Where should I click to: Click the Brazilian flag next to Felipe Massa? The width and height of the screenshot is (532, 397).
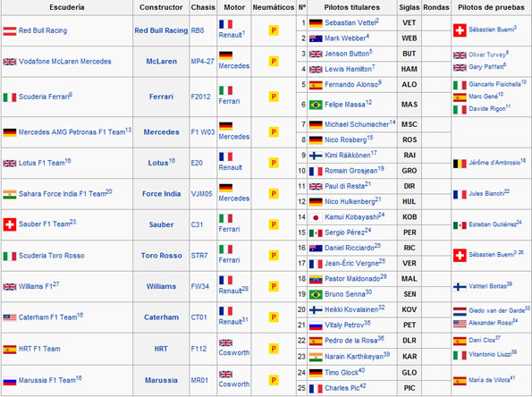(x=316, y=105)
